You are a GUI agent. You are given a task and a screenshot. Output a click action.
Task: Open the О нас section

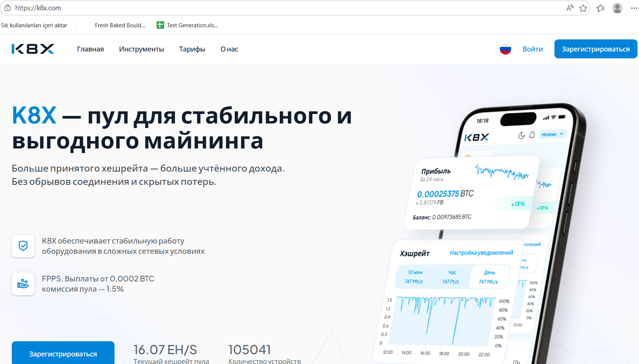point(229,49)
